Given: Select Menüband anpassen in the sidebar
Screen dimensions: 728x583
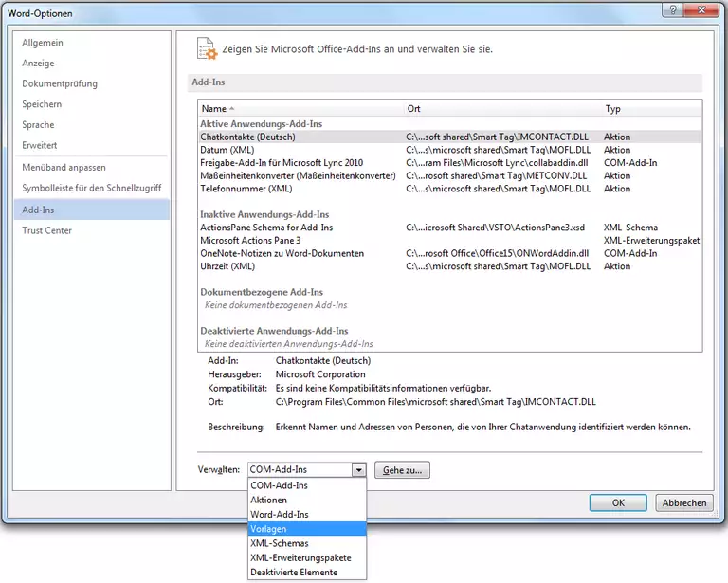Looking at the screenshot, I should coord(64,167).
